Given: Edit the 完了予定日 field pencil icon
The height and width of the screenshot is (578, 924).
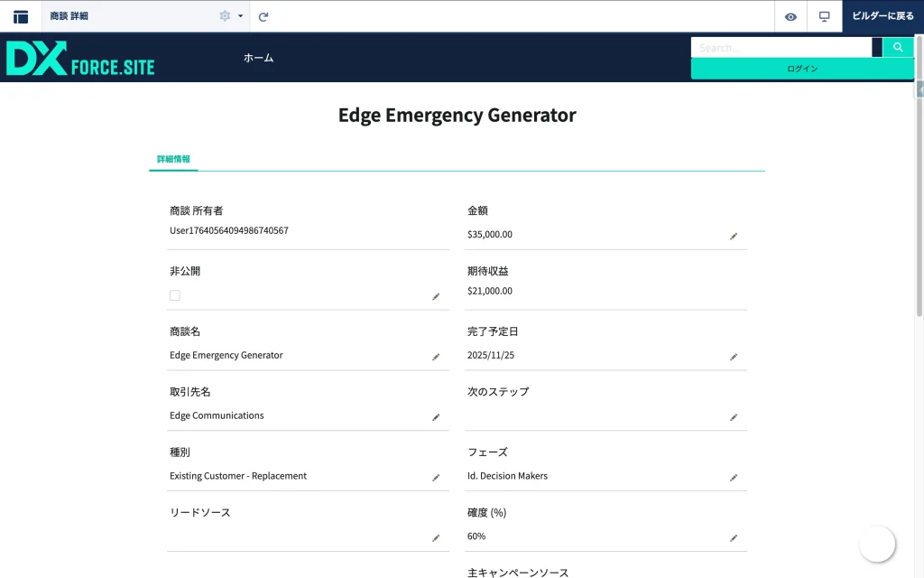Looking at the screenshot, I should coord(734,357).
